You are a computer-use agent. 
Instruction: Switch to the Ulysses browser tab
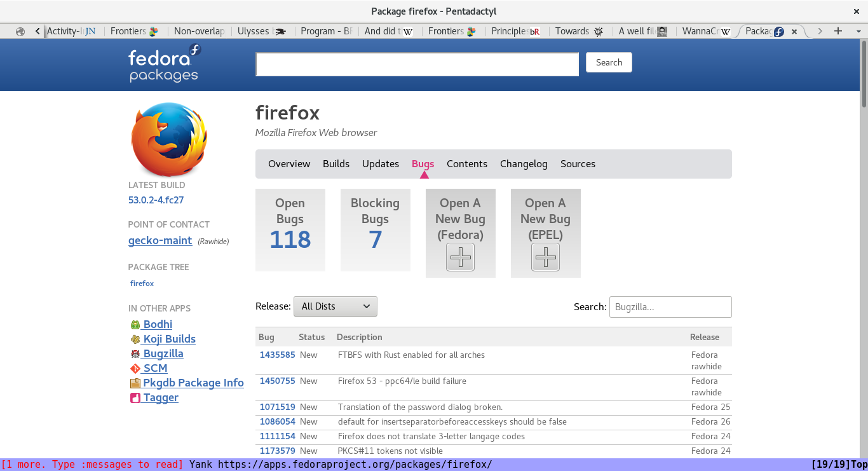click(x=262, y=31)
